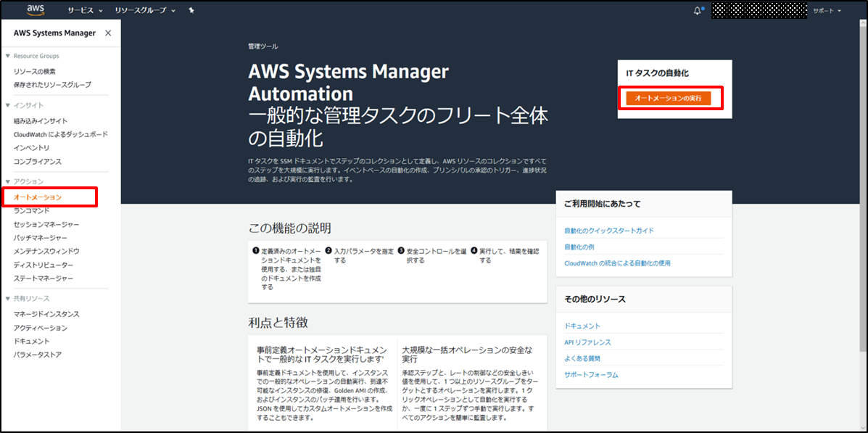Collapse the Resource Groups section
The width and height of the screenshot is (868, 433).
(x=8, y=56)
